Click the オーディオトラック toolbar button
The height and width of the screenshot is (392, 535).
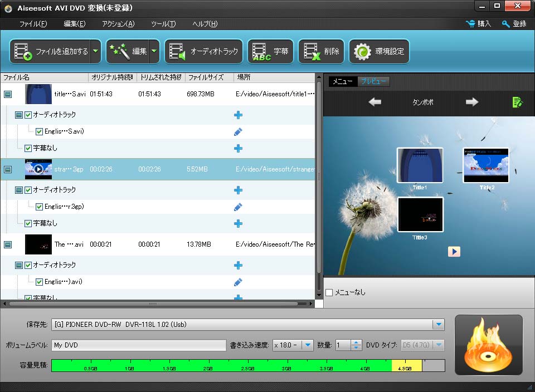coord(204,52)
